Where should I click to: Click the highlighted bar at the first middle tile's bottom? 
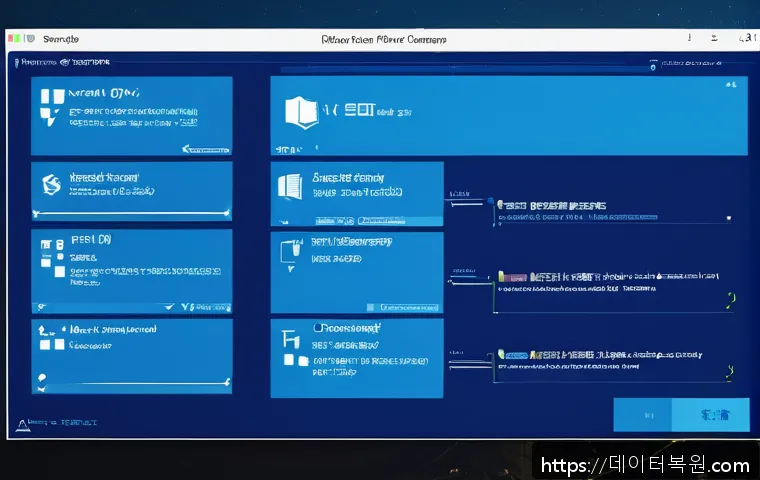[x=360, y=221]
